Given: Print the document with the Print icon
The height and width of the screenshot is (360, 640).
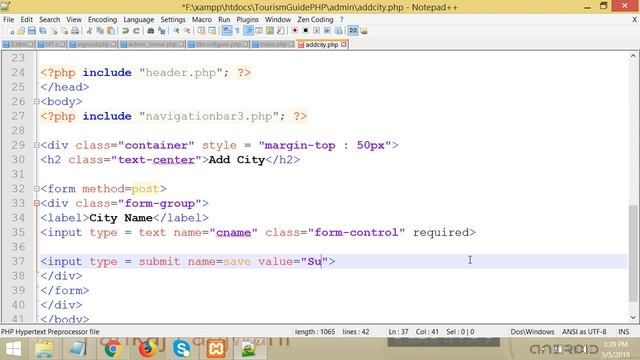Looking at the screenshot, I should [x=75, y=31].
